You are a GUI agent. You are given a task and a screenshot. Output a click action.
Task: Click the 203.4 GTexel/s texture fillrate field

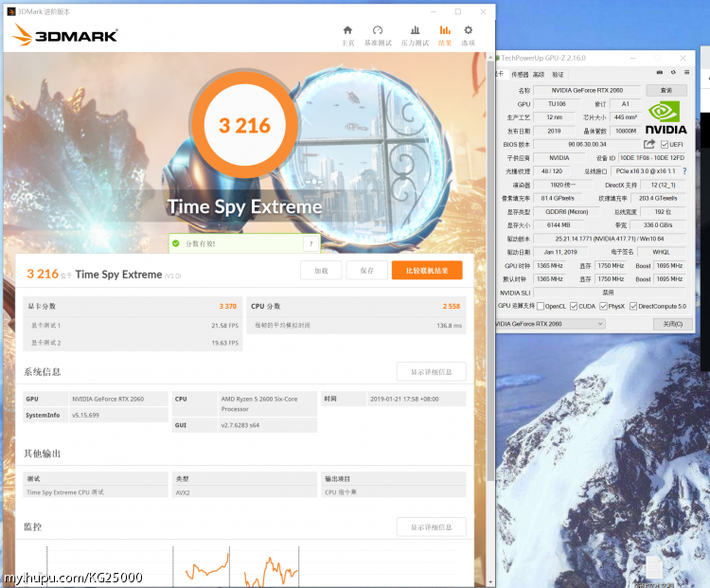[x=658, y=198]
